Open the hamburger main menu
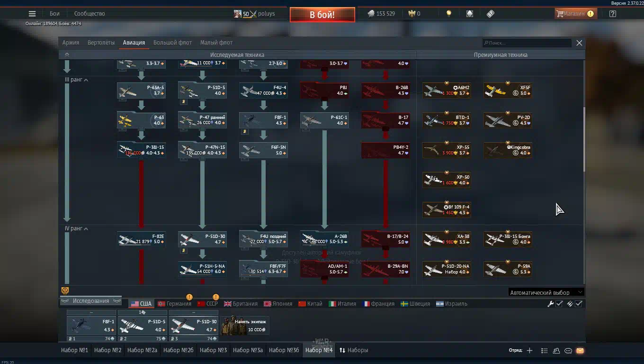 (32, 14)
